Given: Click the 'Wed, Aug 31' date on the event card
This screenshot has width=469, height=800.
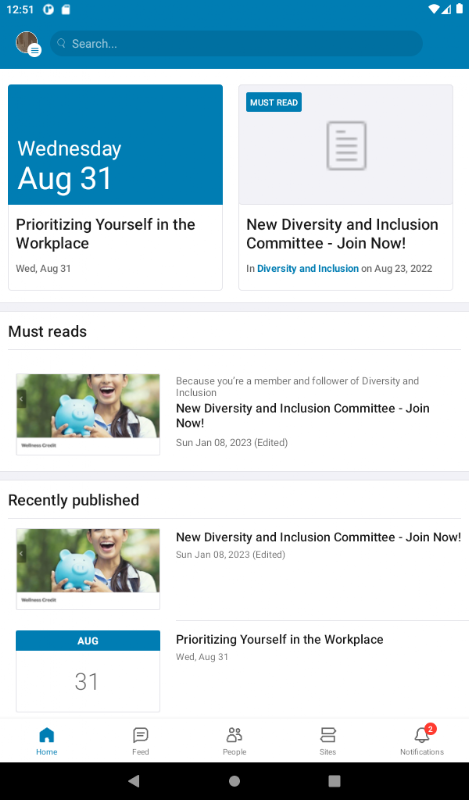Looking at the screenshot, I should click(43, 268).
